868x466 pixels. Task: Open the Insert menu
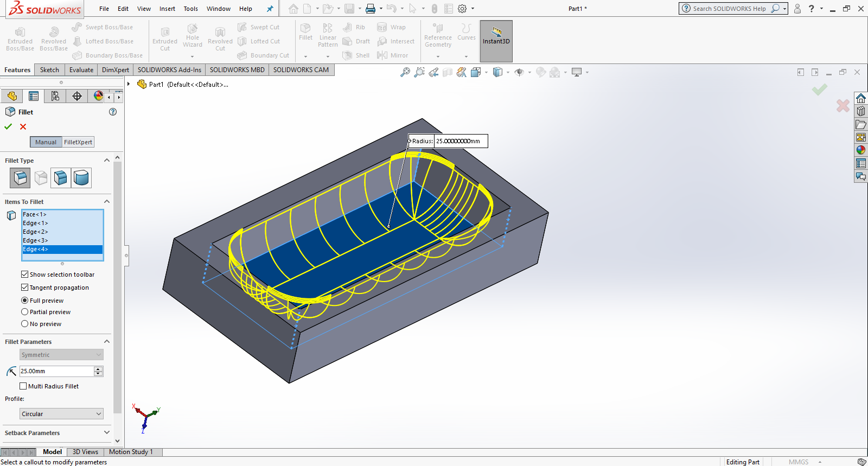[167, 9]
